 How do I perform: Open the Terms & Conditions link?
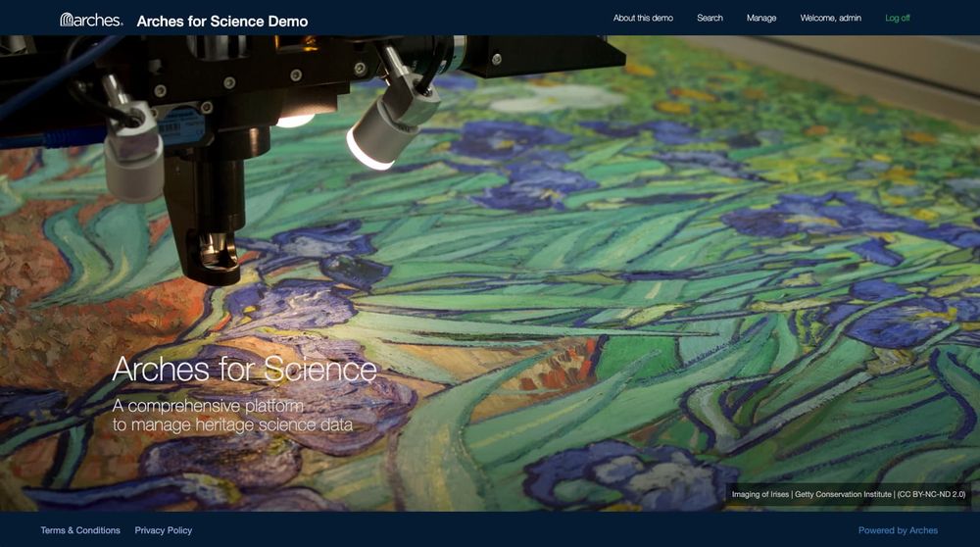(x=80, y=530)
